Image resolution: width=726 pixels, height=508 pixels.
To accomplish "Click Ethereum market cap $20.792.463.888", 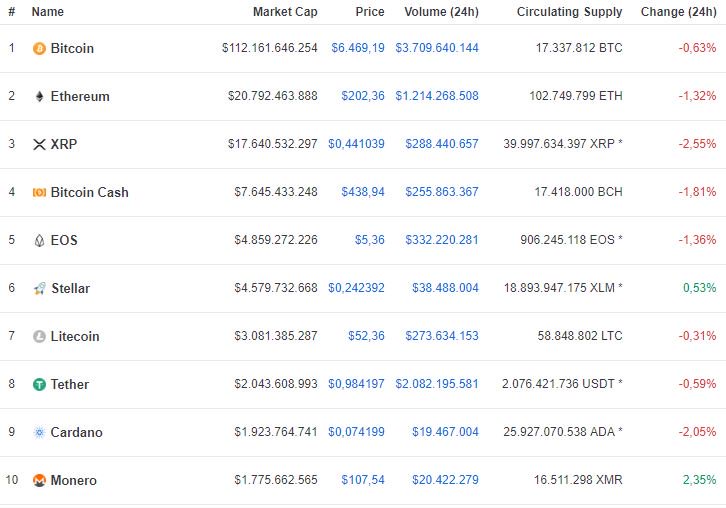I will pos(273,96).
